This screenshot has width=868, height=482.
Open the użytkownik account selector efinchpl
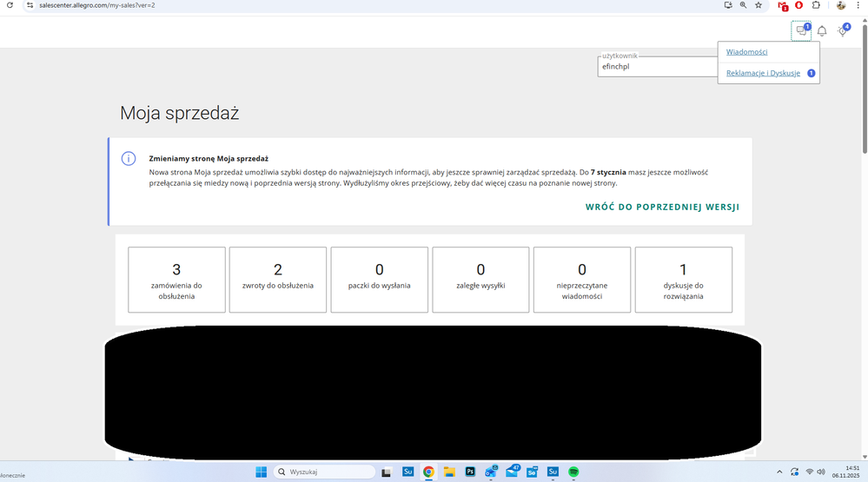657,66
